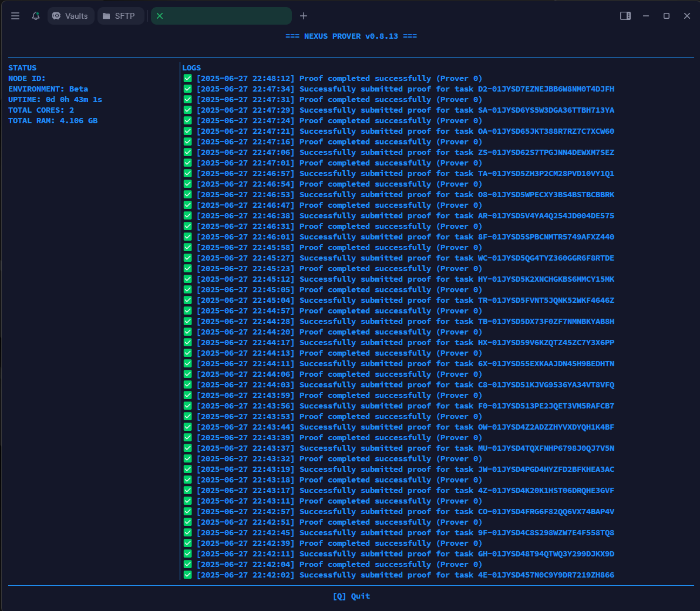The width and height of the screenshot is (700, 611).
Task: Select task ID HX-01JYSD59V6KZQTZ45ZC7Y3X6PP
Action: click(x=546, y=343)
